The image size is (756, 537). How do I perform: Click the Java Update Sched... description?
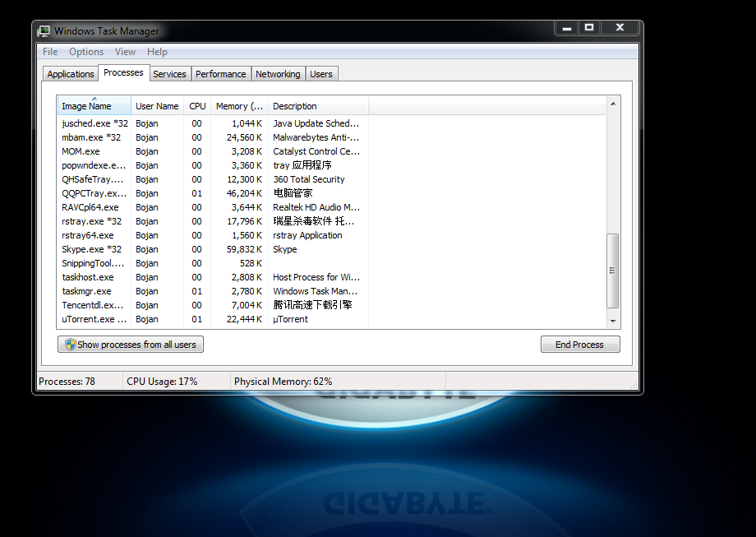316,123
